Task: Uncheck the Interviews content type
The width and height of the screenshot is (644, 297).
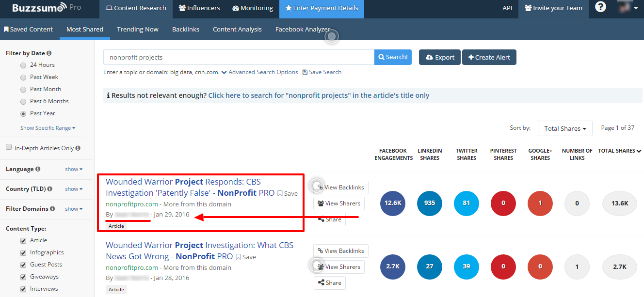Action: coord(23,289)
